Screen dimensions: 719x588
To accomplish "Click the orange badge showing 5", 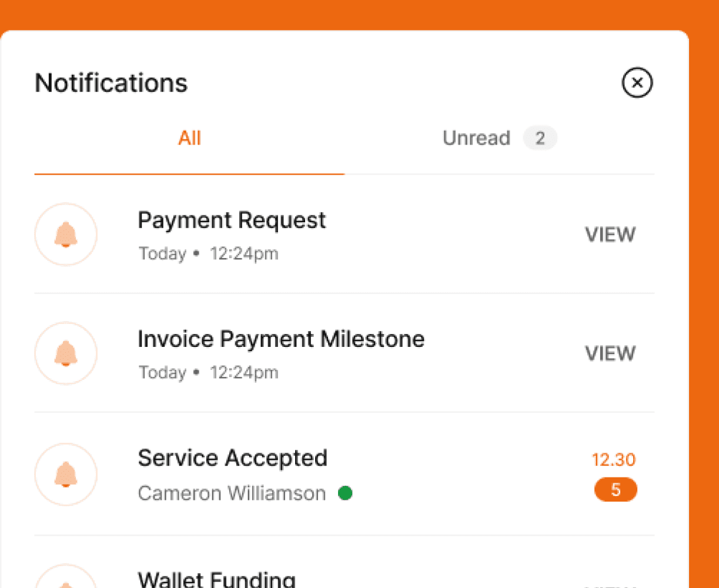I will click(616, 490).
